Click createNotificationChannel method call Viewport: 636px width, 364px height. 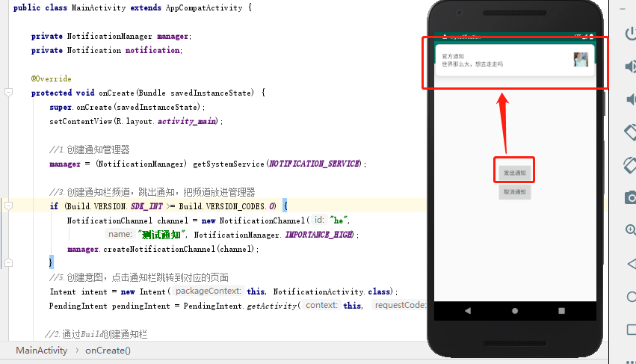tap(159, 249)
